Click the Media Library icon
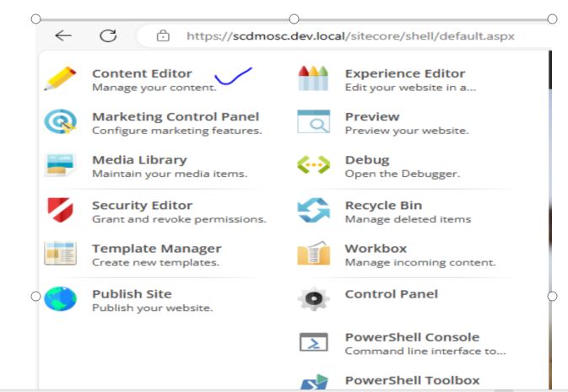 pos(60,165)
